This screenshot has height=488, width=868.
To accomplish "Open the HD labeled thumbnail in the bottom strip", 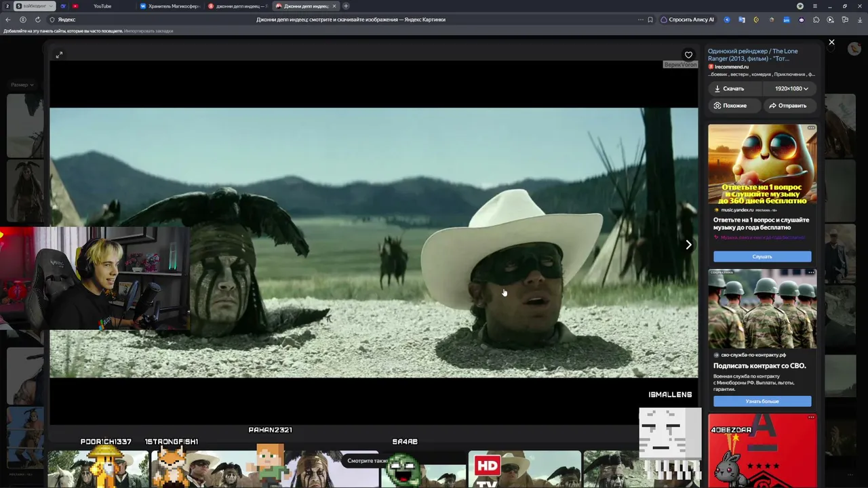I will click(524, 469).
